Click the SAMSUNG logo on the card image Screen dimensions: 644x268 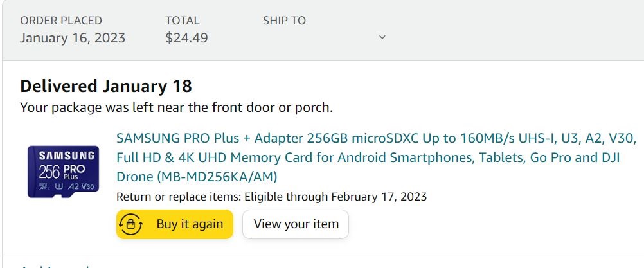tap(62, 156)
